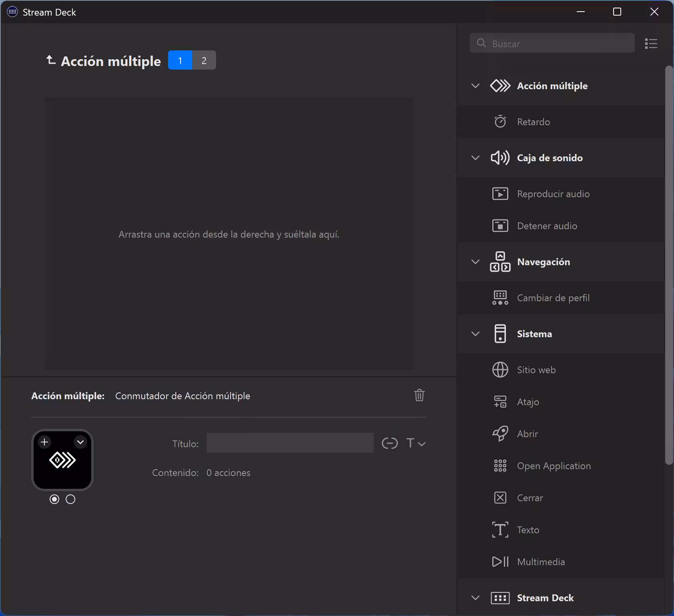Collapse the Caja de sonido category
Image resolution: width=674 pixels, height=616 pixels.
(475, 158)
